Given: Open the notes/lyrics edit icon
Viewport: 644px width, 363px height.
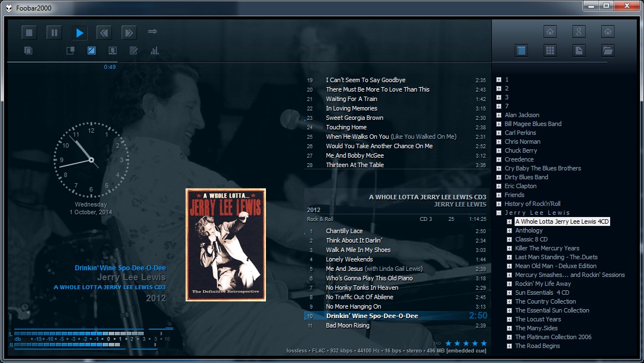Looking at the screenshot, I should [133, 51].
